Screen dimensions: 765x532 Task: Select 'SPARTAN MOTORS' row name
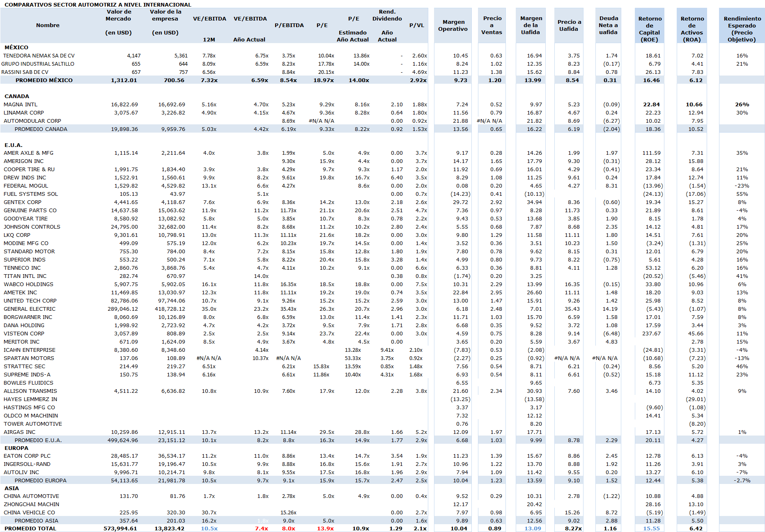29,358
